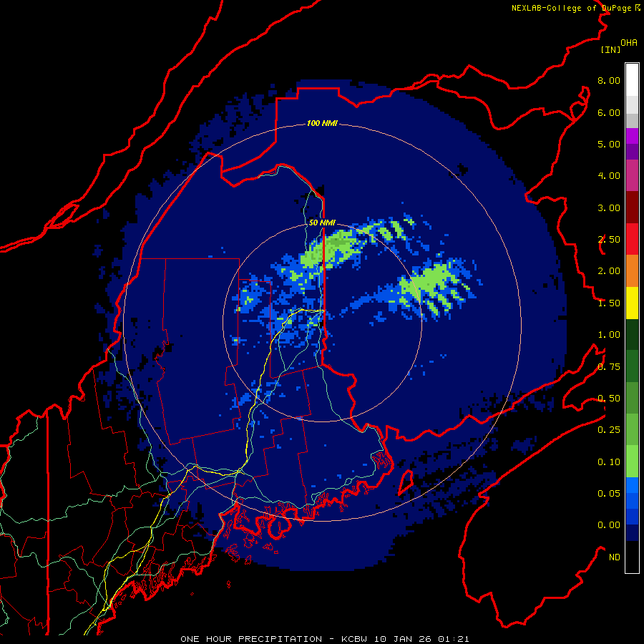Select the light green legend swatch near 0.10
This screenshot has height=644, width=644.
pos(632,462)
